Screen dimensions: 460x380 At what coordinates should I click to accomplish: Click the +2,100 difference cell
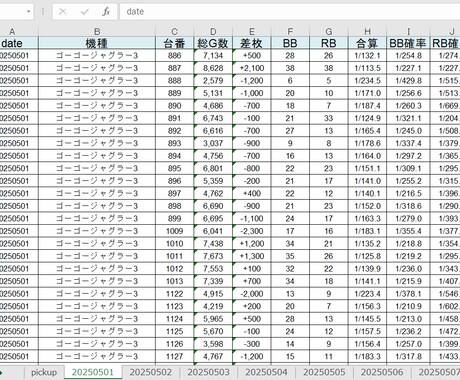252,68
